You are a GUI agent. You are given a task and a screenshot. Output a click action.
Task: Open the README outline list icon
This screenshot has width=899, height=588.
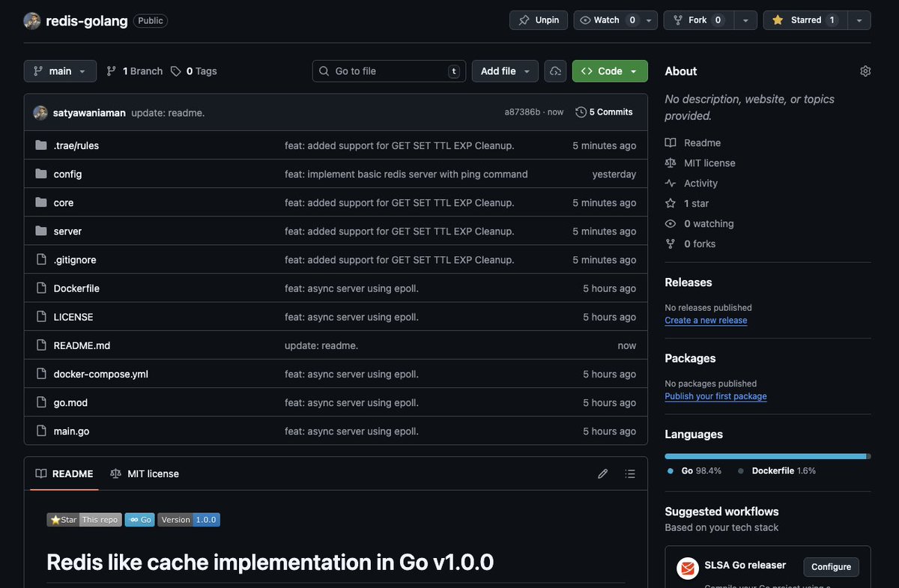(x=630, y=473)
